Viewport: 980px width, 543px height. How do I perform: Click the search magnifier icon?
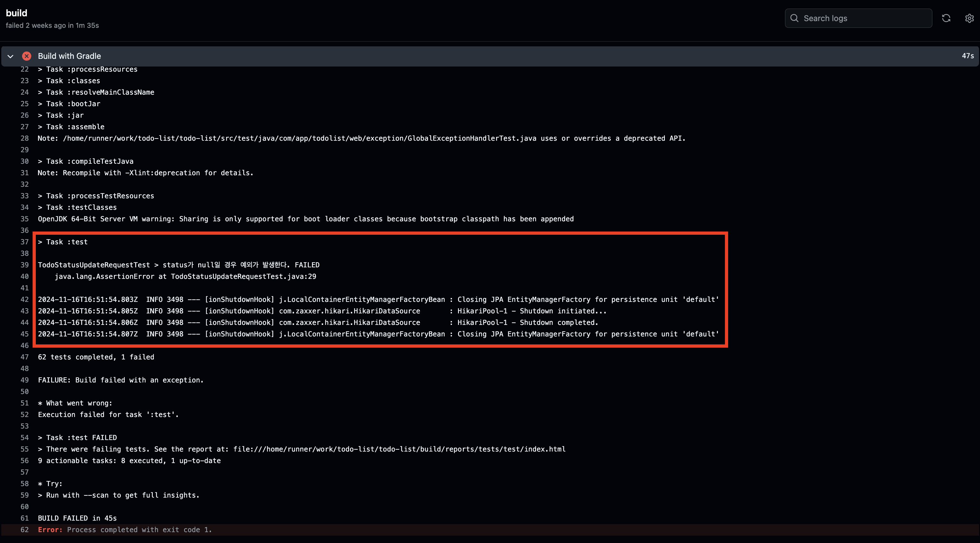pos(794,18)
